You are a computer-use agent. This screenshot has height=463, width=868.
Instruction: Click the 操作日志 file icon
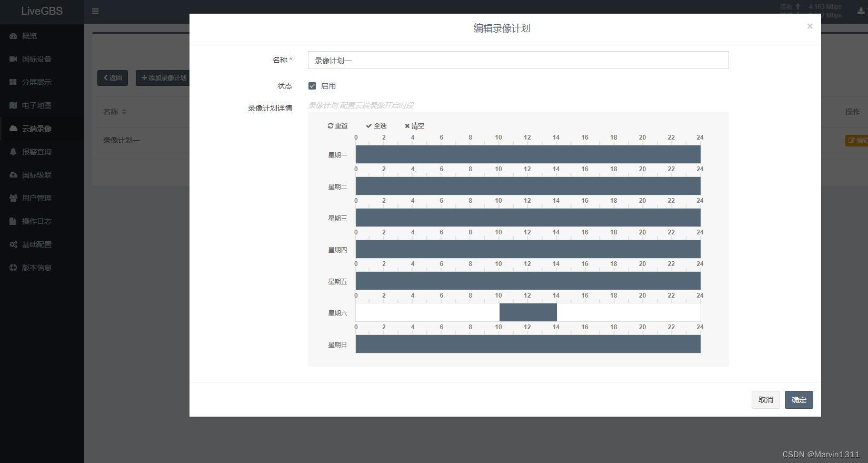point(13,221)
